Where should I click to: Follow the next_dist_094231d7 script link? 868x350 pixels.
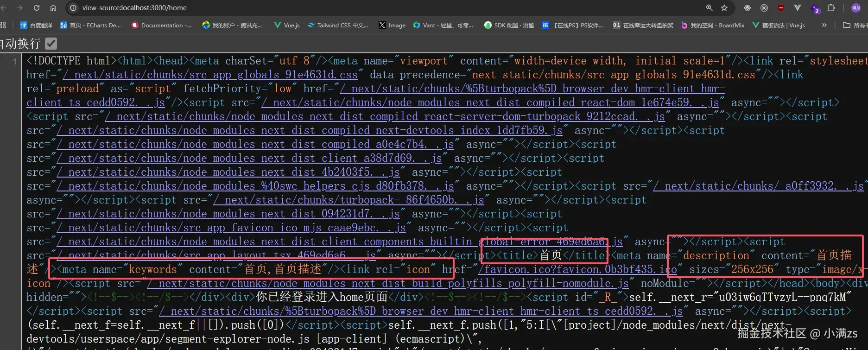click(228, 214)
